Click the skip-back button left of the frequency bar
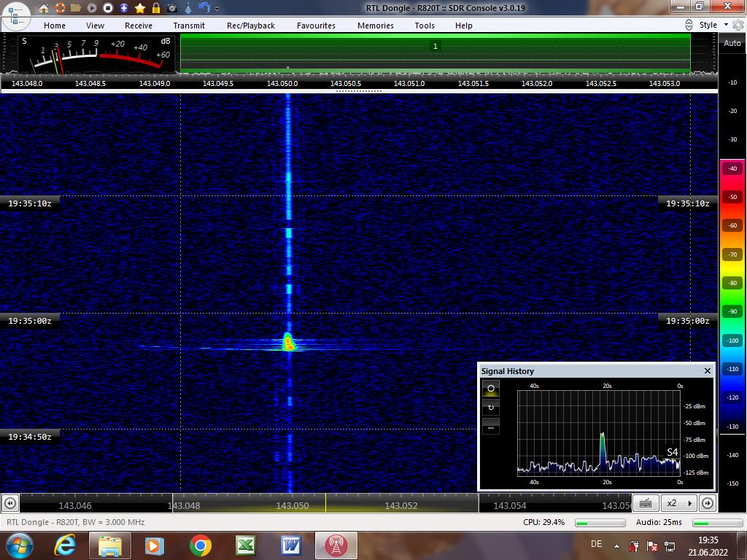The height and width of the screenshot is (560, 747). pos(10,503)
